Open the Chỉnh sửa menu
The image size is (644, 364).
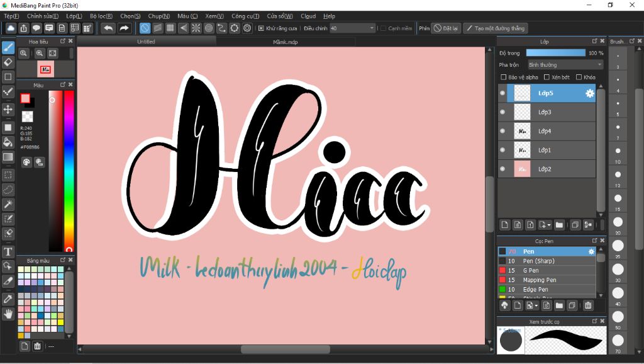coord(43,16)
